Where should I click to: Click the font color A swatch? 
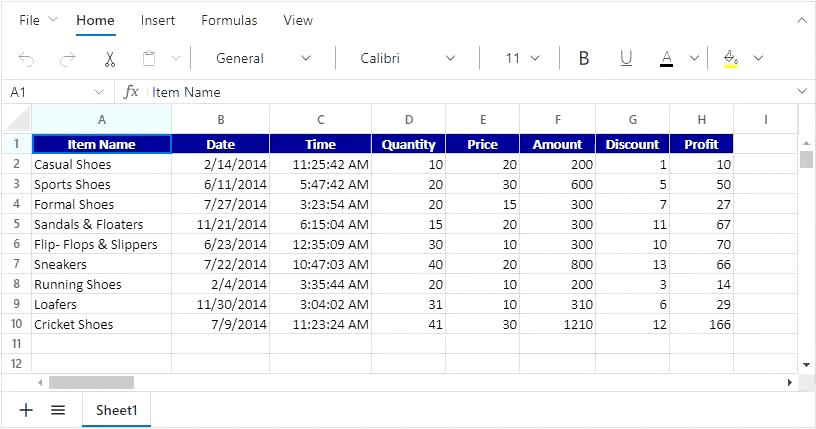pyautogui.click(x=667, y=59)
